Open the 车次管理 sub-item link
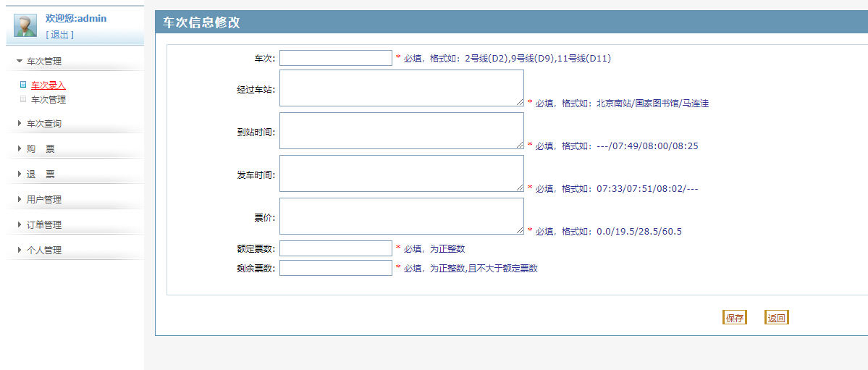This screenshot has width=868, height=370. coord(49,100)
